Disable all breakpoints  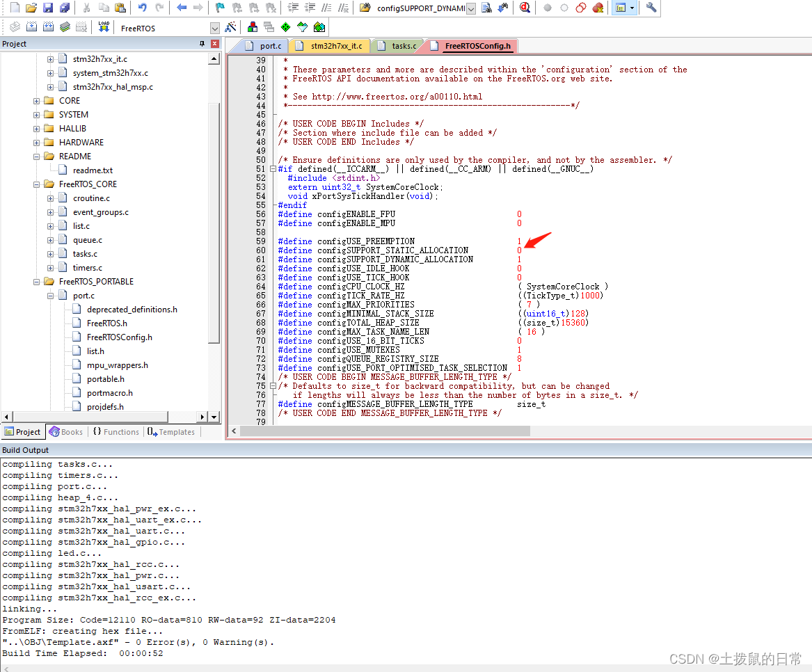click(x=581, y=8)
